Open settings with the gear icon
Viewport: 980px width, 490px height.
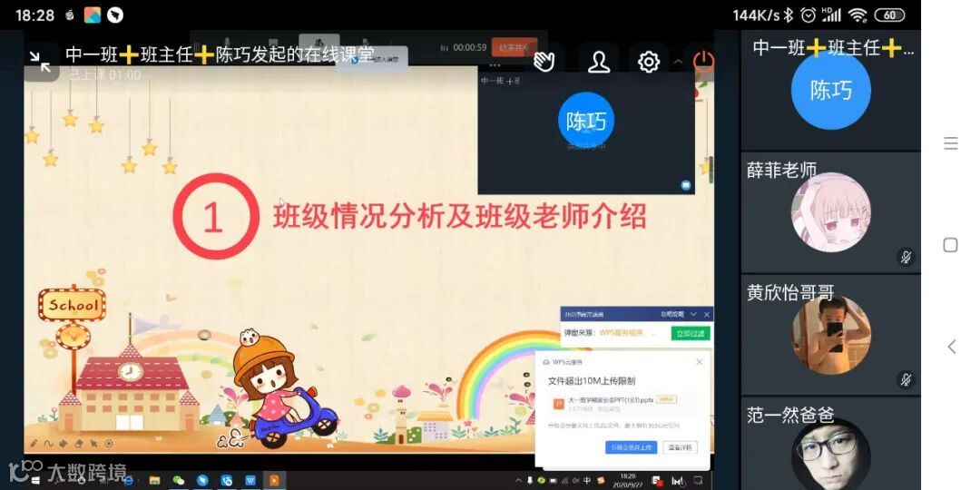click(x=649, y=62)
